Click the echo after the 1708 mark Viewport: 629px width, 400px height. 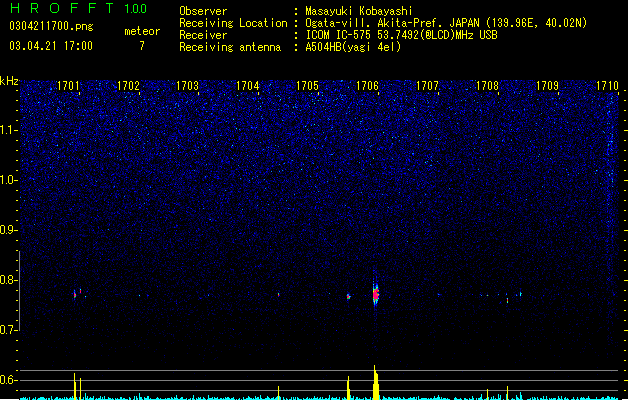point(507,300)
